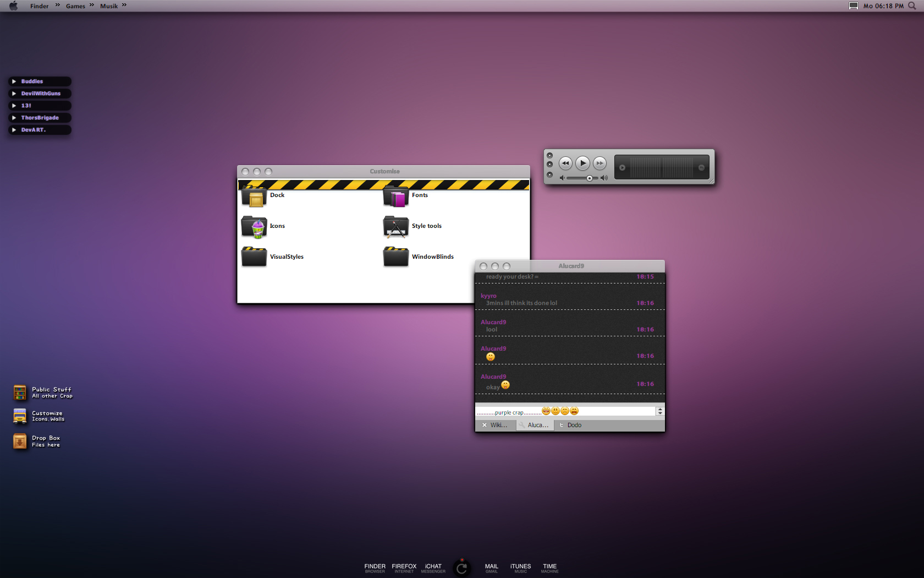Click the return arrow icon inside player display
Image resolution: width=924 pixels, height=578 pixels.
[x=701, y=168]
